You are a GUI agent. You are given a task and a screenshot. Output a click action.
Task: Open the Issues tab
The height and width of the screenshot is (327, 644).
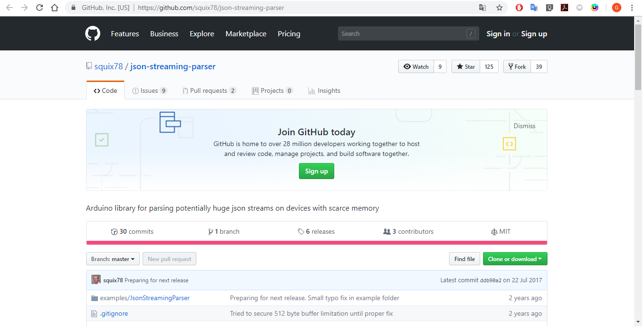[x=150, y=90]
